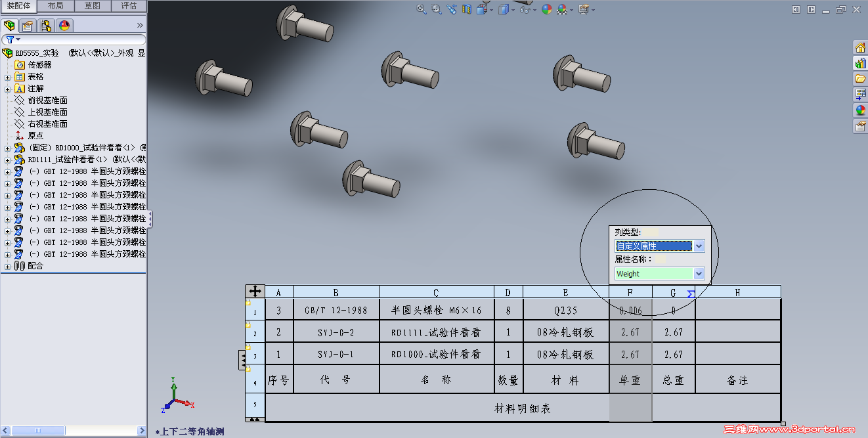Screen dimensions: 868x438
Task: Open Custom Properties task pane icon
Action: point(860,125)
